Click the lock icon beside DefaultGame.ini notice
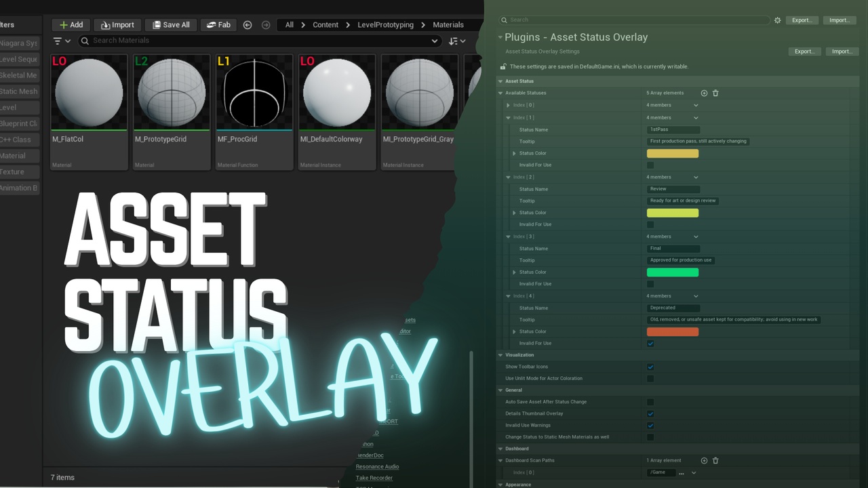Screen dimensions: 868x488 click(503, 66)
